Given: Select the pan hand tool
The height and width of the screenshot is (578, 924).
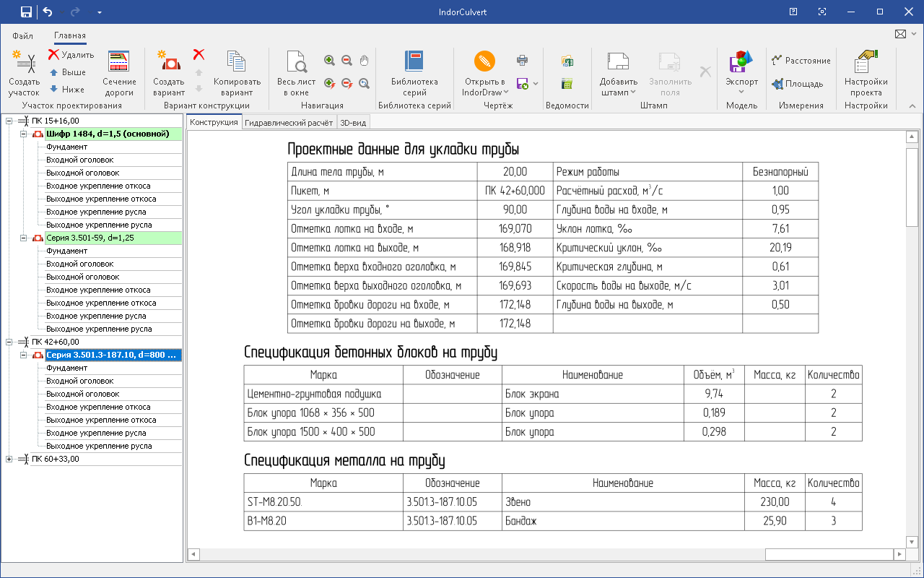Looking at the screenshot, I should coord(365,61).
